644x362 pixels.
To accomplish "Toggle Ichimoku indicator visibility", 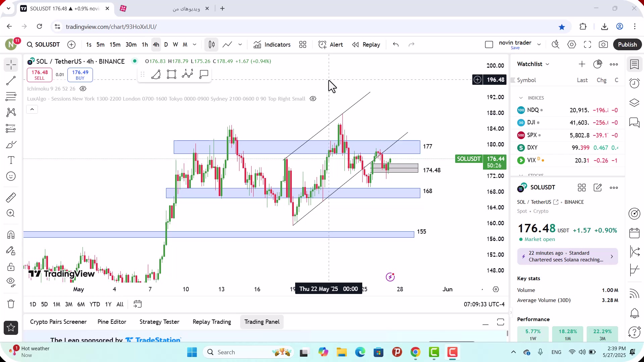I will [83, 89].
